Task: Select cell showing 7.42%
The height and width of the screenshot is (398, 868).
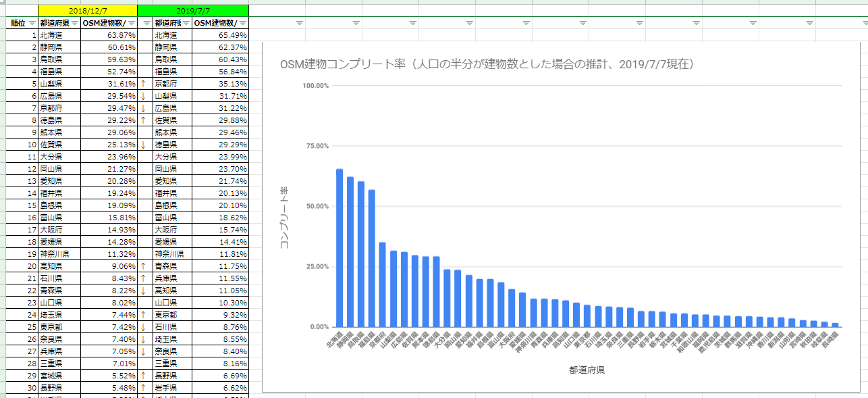Action: (x=108, y=327)
